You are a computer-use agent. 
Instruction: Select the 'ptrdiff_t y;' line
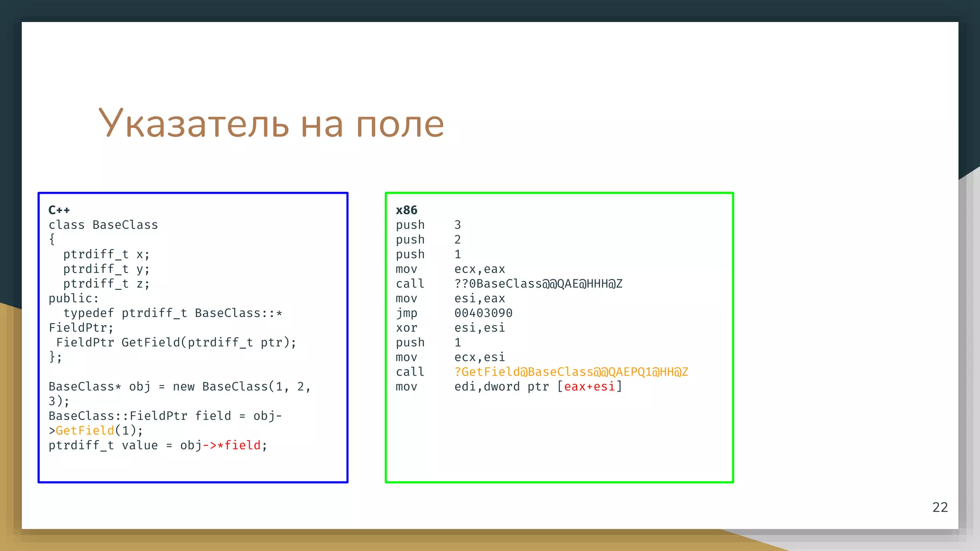[x=106, y=269]
